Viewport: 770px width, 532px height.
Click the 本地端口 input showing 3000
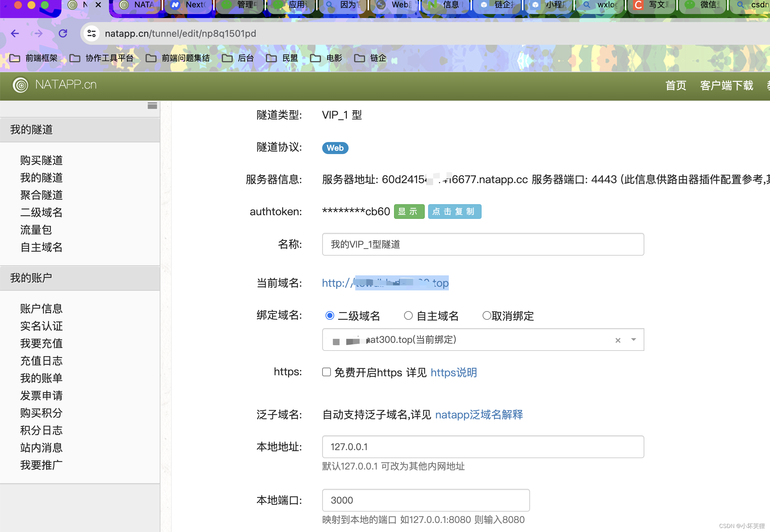tap(425, 500)
